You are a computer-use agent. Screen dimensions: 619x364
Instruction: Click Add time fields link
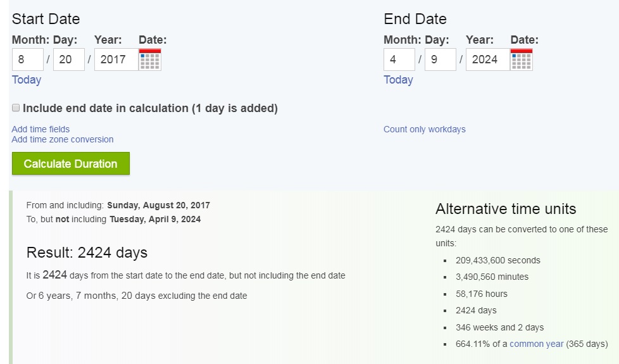tap(41, 129)
